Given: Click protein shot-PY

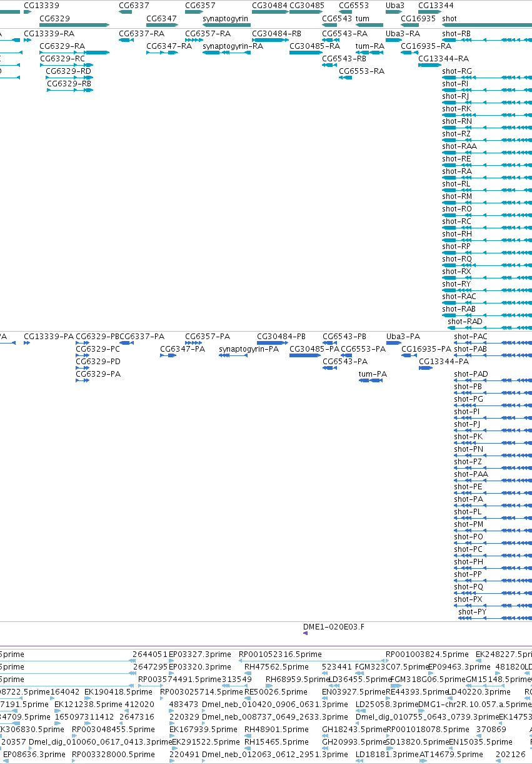Looking at the screenshot, I should pyautogui.click(x=472, y=611).
